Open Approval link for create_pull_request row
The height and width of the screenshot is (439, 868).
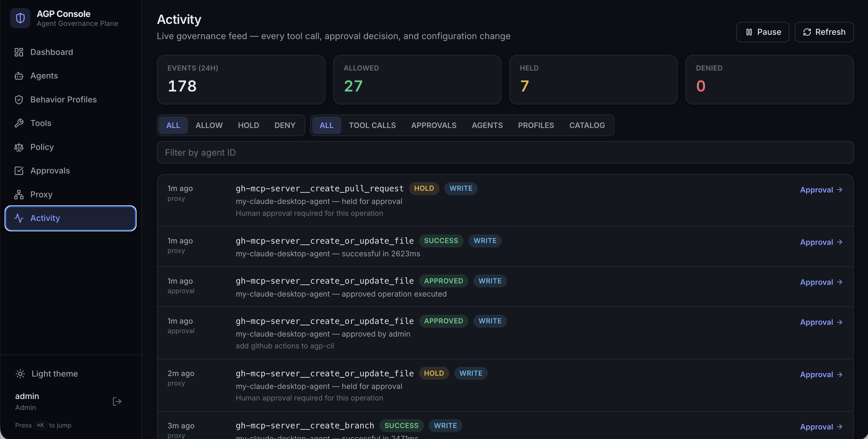(x=821, y=190)
